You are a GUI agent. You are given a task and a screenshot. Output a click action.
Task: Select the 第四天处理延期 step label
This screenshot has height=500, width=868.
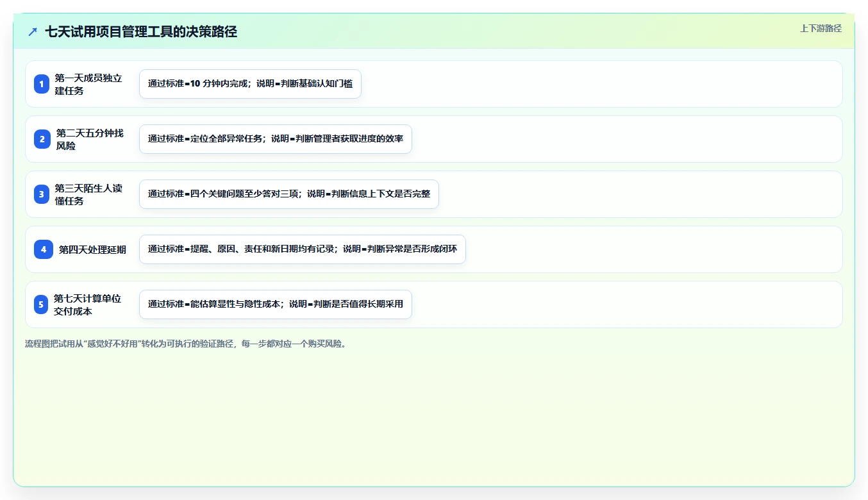pyautogui.click(x=92, y=249)
